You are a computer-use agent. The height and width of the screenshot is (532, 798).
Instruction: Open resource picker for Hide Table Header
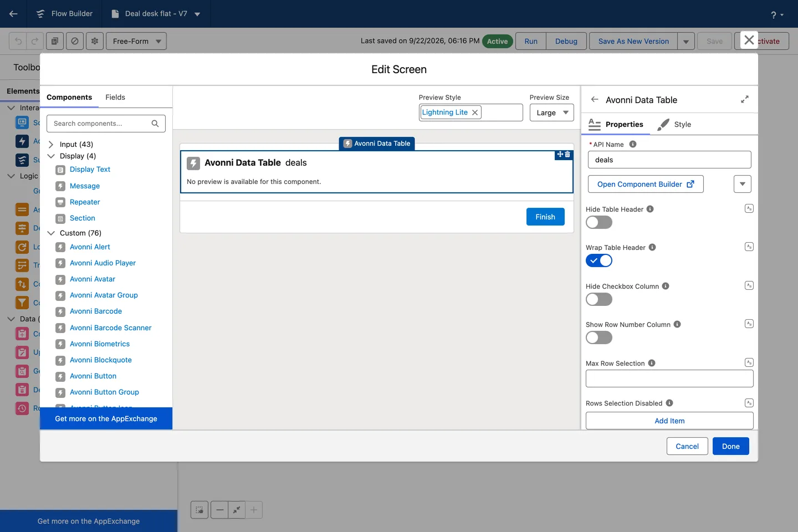pos(749,208)
